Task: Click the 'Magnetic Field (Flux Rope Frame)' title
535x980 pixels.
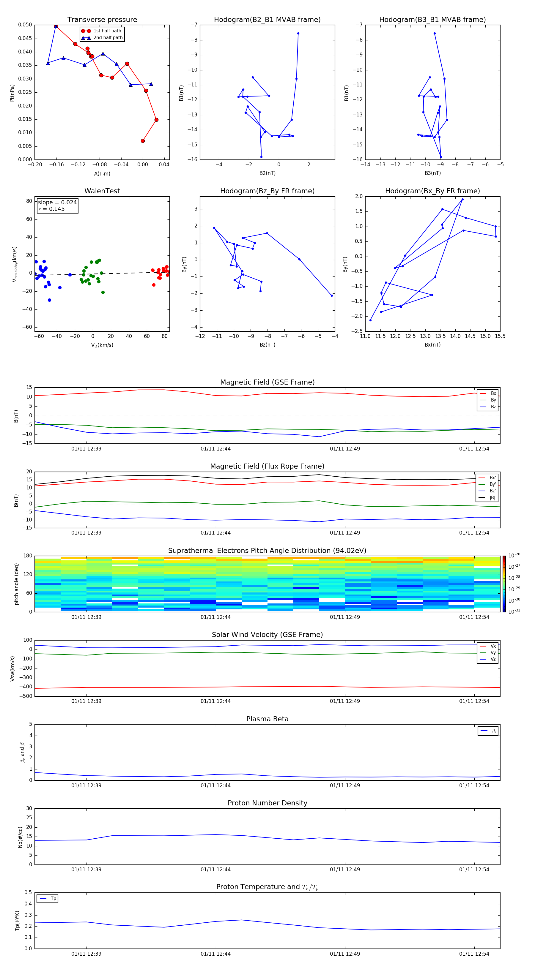Action: [267, 467]
